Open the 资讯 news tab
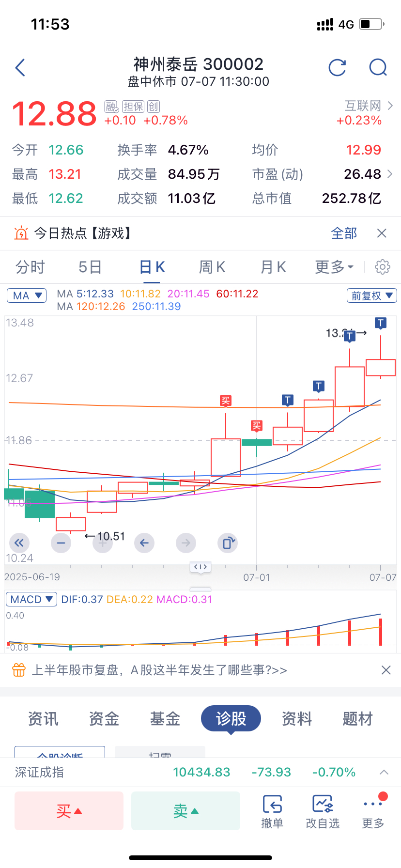Viewport: 401px width, 868px height. pyautogui.click(x=43, y=719)
